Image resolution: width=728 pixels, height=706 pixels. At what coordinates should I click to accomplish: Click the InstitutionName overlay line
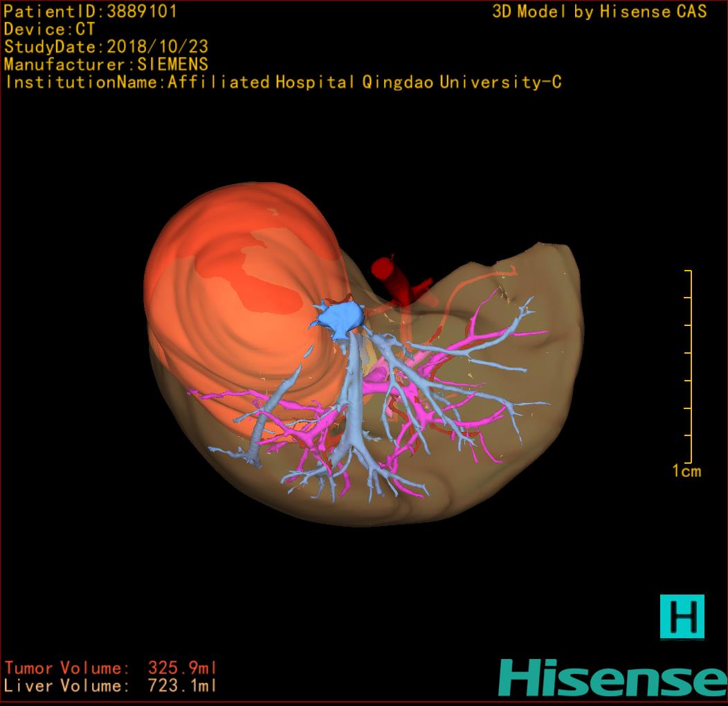coord(282,82)
